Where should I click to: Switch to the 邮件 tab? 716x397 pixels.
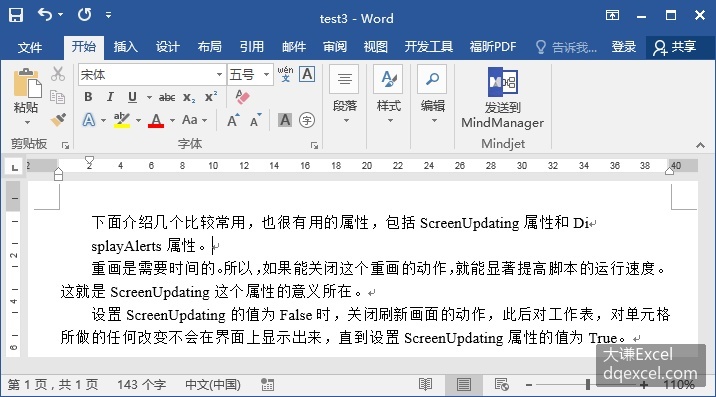(x=294, y=47)
